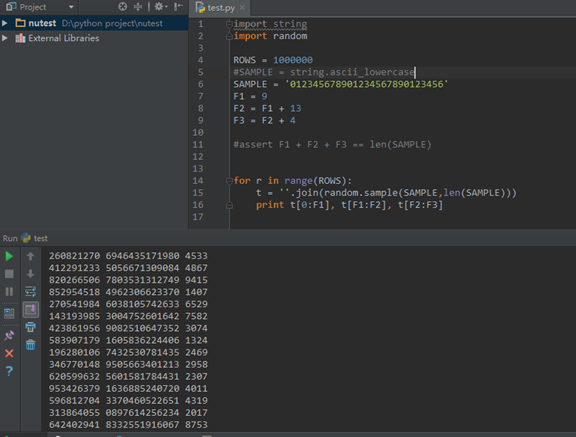Click the 'print t[0:F1]' statement
Viewport: 576px width, 437px height.
tap(349, 205)
